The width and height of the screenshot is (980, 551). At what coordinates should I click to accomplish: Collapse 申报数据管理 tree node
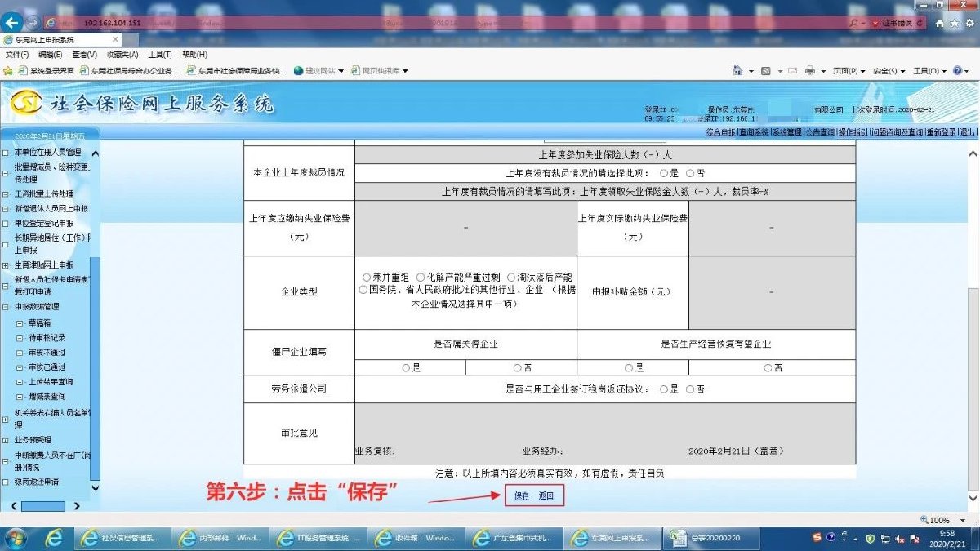[x=7, y=307]
